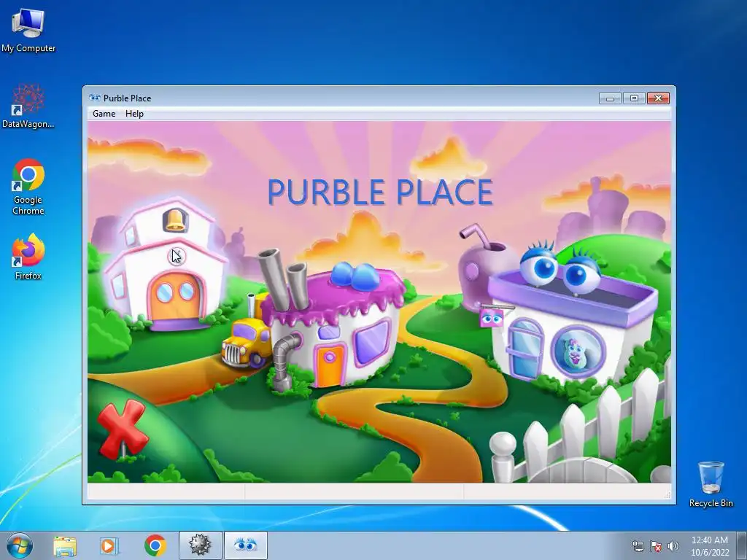
Task: Open the Game menu
Action: pos(104,113)
